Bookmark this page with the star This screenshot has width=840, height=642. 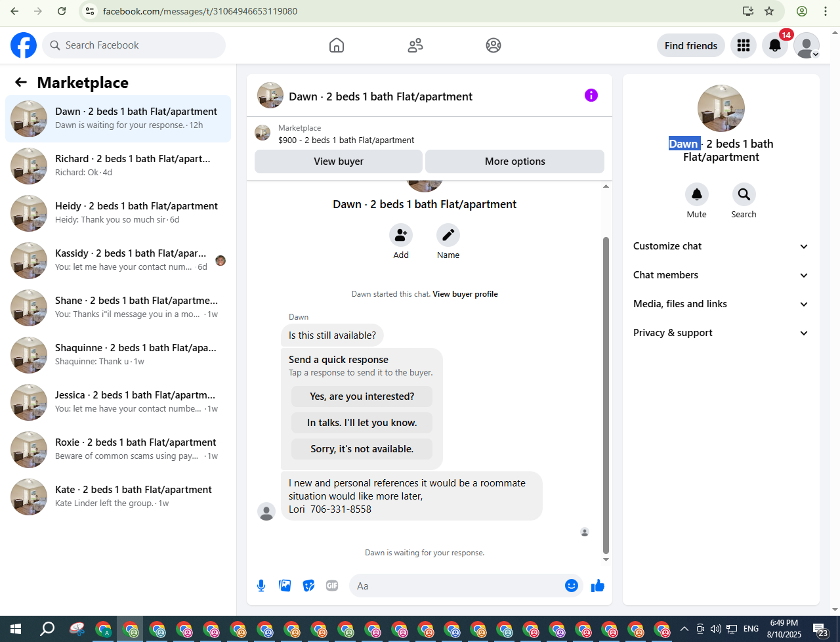tap(769, 11)
